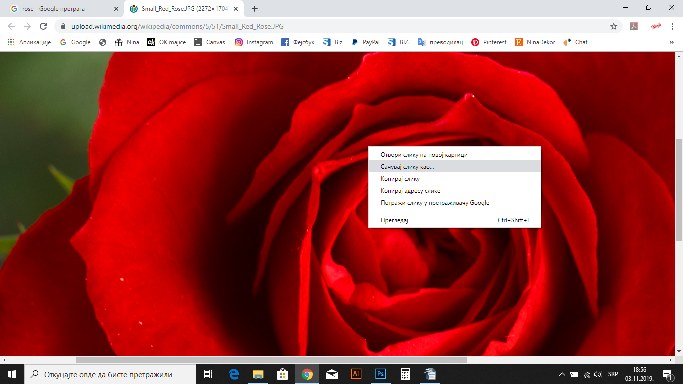Open the globe icon bookmark
This screenshot has width=683, height=384.
(102, 42)
